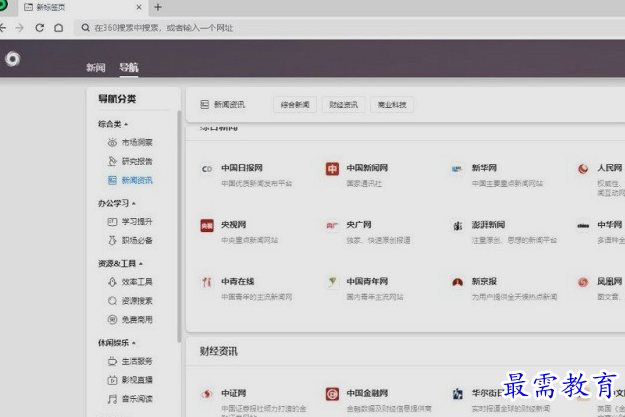Viewport: 625px width, 417px height.
Task: Open the 新京报 link
Action: (x=484, y=281)
